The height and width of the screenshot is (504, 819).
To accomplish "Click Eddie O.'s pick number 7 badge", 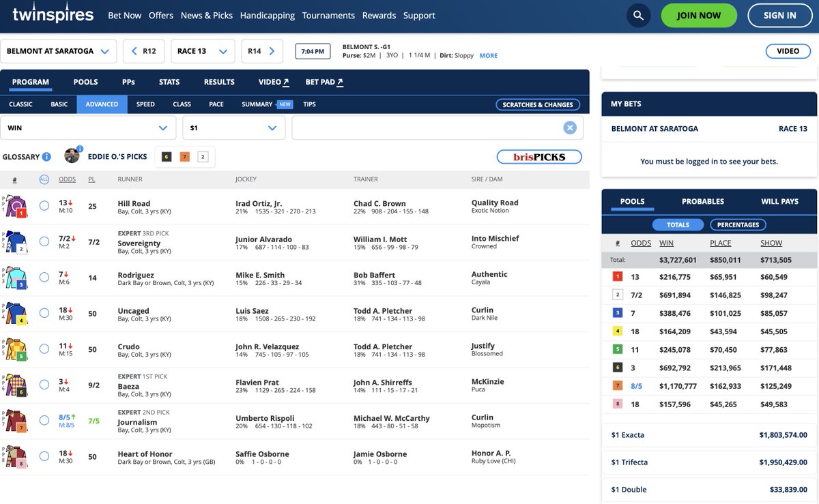I will [184, 157].
